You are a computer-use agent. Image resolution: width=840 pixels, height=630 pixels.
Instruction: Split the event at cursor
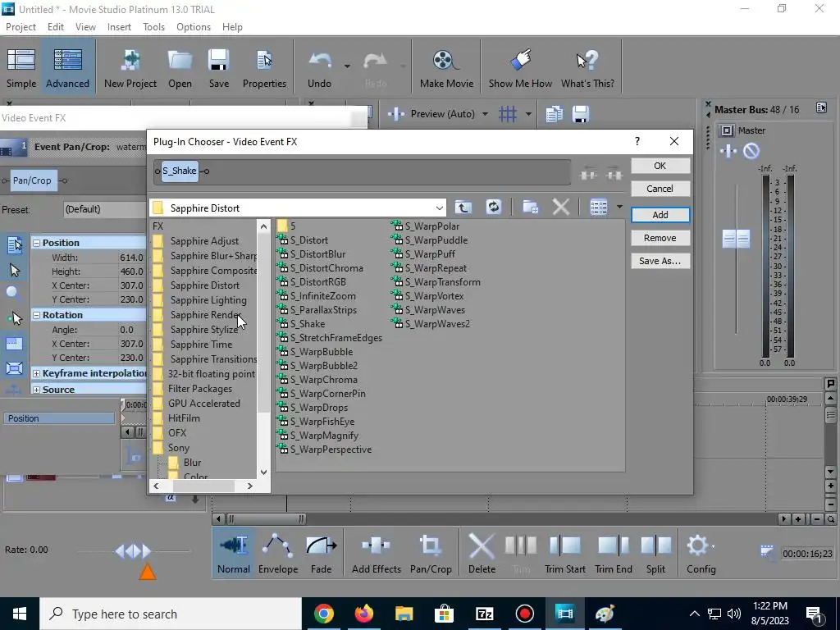coord(655,553)
